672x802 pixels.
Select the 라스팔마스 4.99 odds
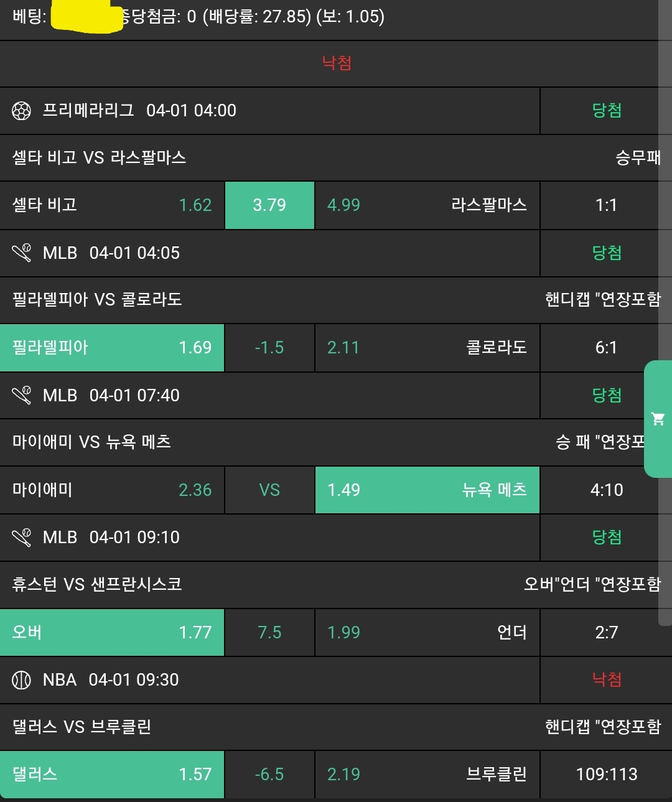point(427,205)
